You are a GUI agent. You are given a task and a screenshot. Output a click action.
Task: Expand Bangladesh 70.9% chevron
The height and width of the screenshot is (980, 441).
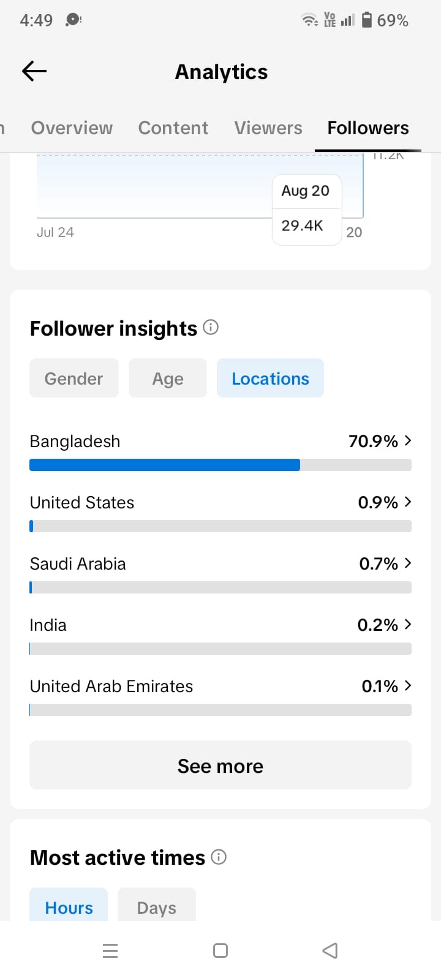408,440
